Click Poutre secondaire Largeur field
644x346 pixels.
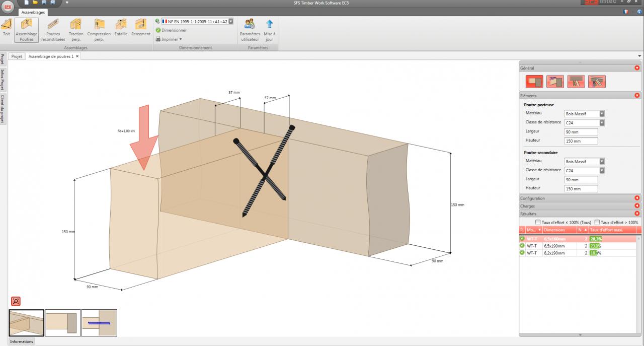click(x=581, y=179)
